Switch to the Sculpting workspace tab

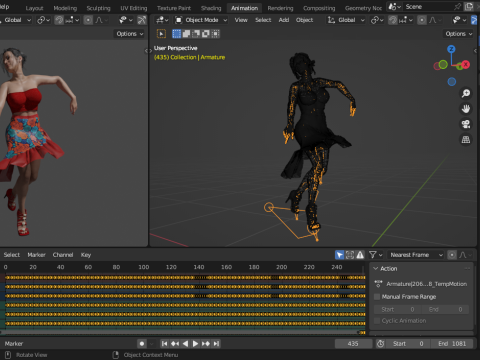[98, 8]
